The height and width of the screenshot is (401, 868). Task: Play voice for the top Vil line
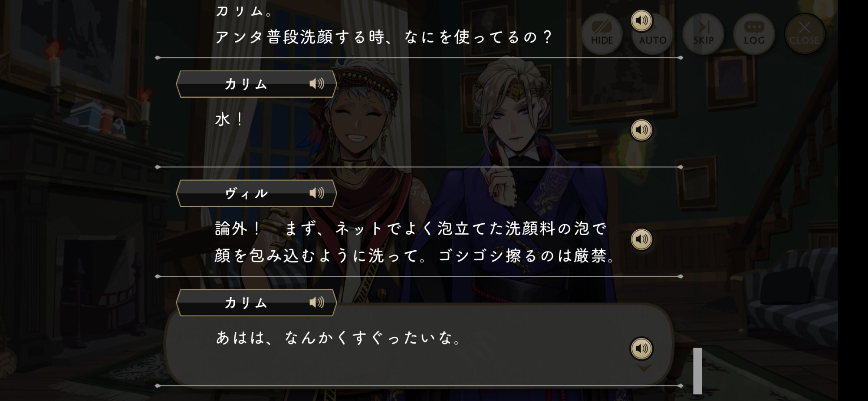[x=641, y=20]
